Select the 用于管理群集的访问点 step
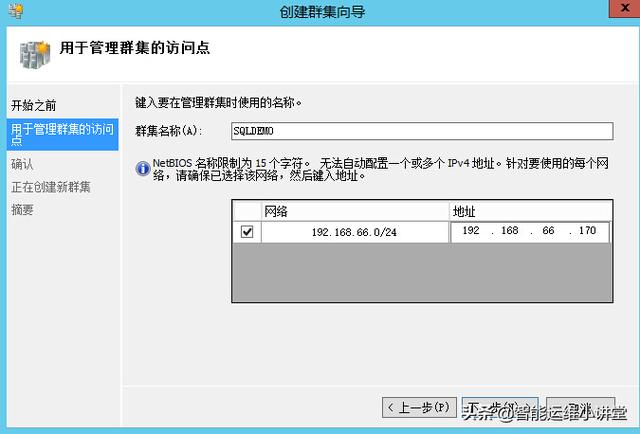The height and width of the screenshot is (434, 640). (62, 135)
